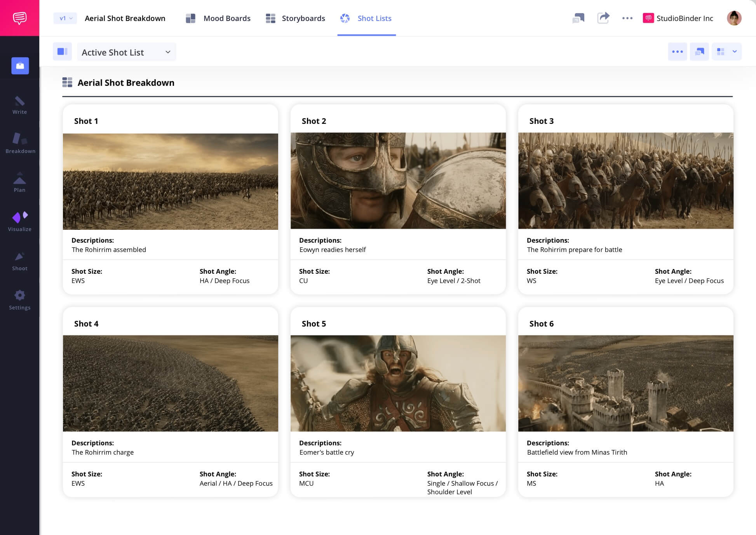Click the StudioBinder Inc company logo icon
This screenshot has height=535, width=756.
coord(648,18)
